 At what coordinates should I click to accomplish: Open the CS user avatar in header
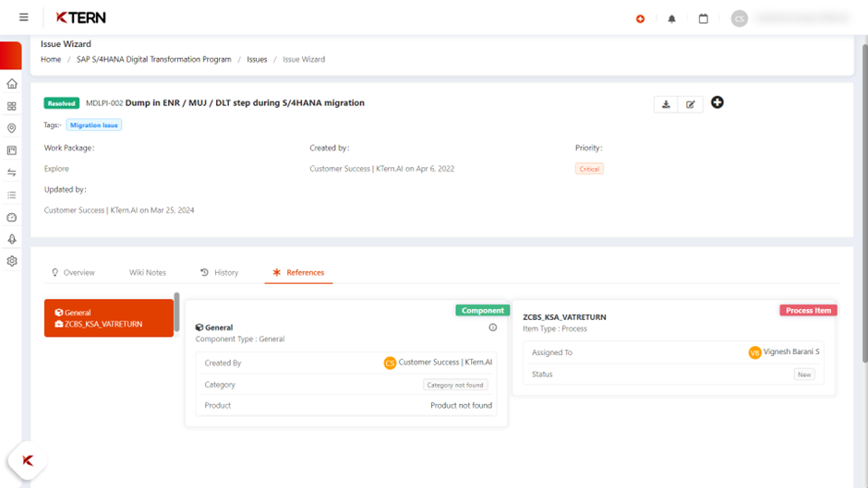tap(739, 18)
